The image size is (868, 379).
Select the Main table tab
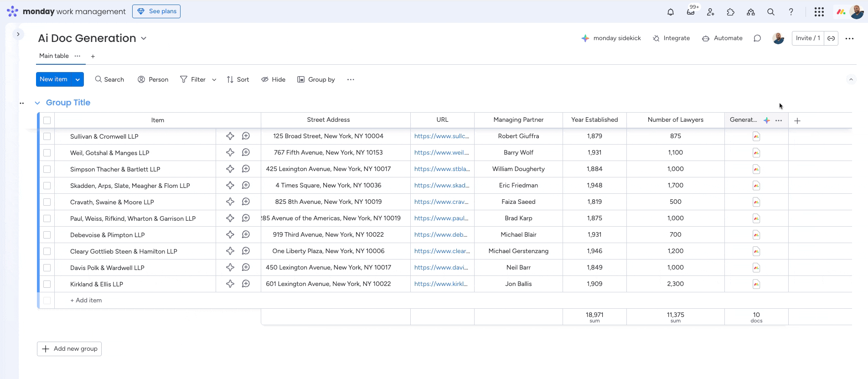pyautogui.click(x=54, y=56)
